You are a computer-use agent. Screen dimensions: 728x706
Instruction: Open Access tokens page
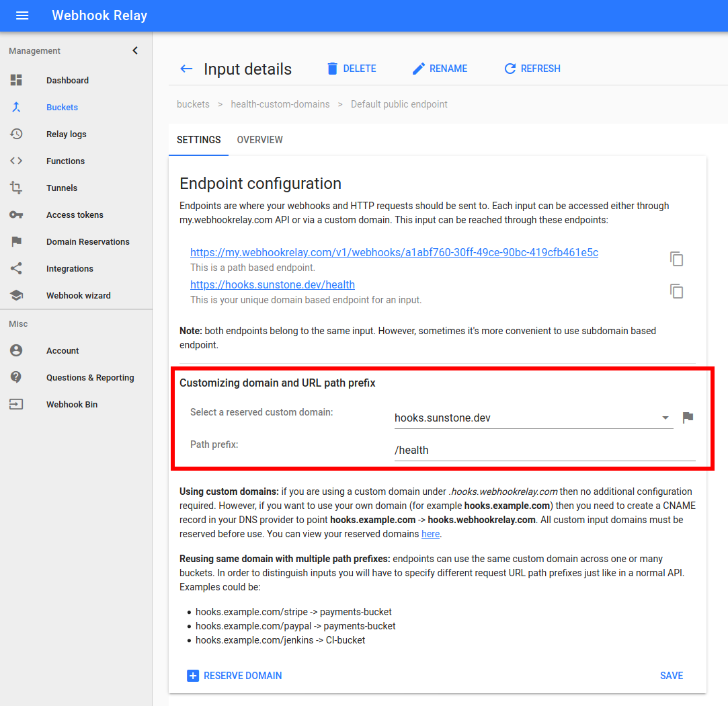coord(75,215)
